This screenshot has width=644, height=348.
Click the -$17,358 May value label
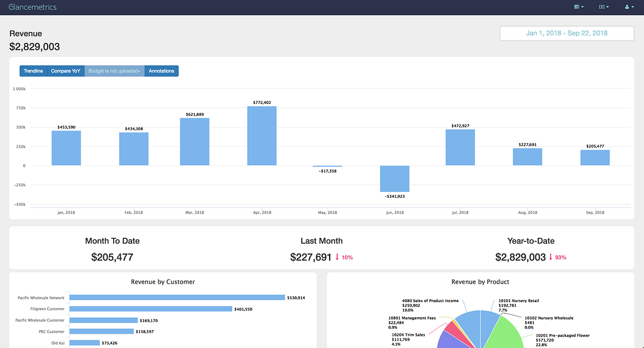[327, 171]
